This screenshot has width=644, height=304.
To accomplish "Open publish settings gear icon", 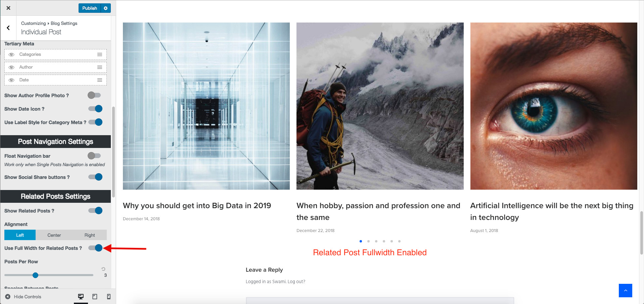I will (106, 8).
